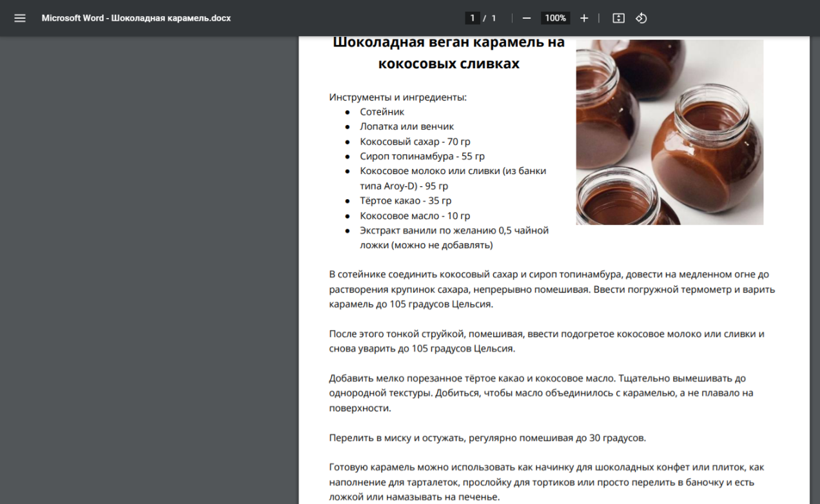Click the total page count after the slash
Screen dimensions: 820x504
tap(494, 18)
